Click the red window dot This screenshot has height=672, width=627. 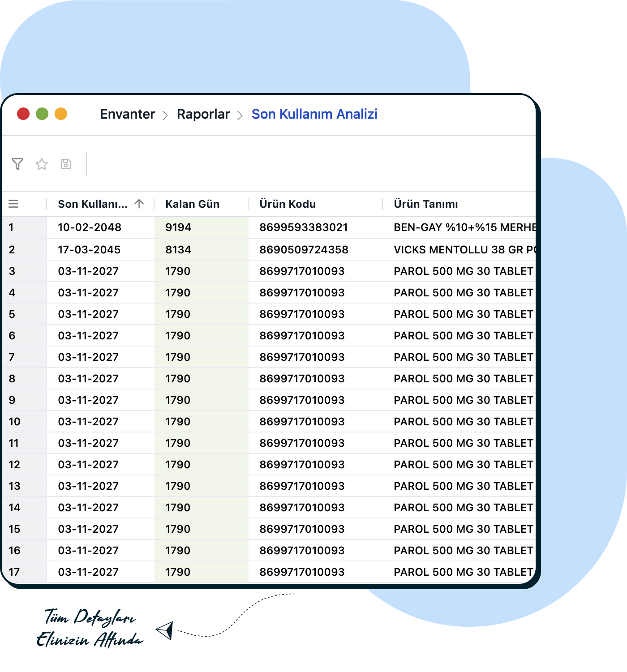click(x=23, y=114)
